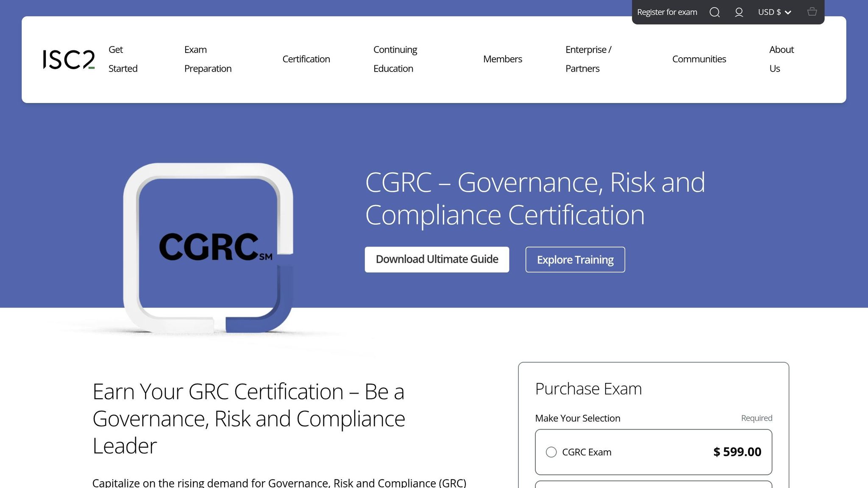Screen dimensions: 868x488
Task: Click the Download Ultimate Guide button
Action: point(437,259)
